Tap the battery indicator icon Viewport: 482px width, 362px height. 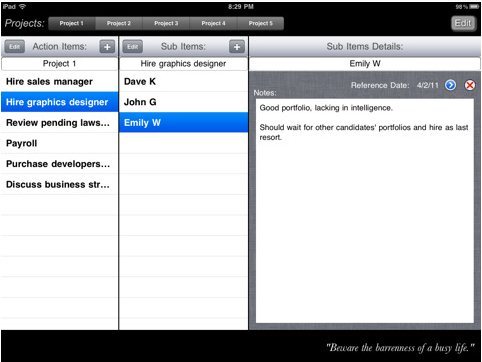click(x=474, y=7)
